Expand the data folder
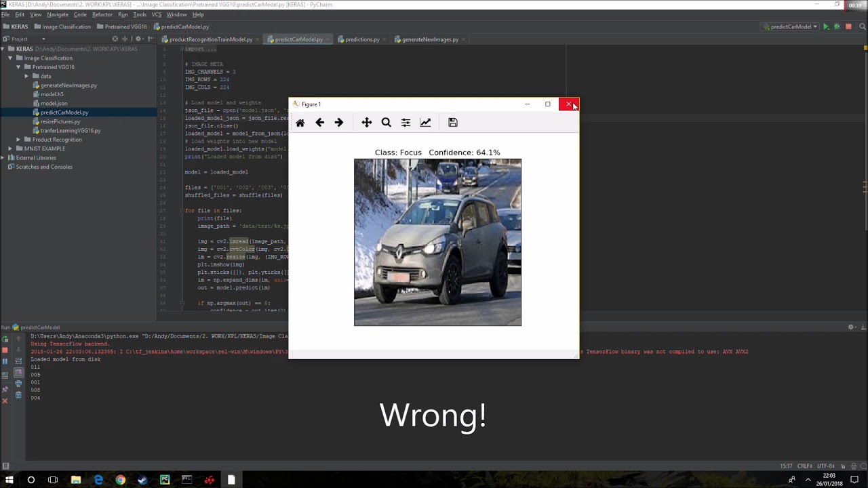This screenshot has width=868, height=488. 26,76
